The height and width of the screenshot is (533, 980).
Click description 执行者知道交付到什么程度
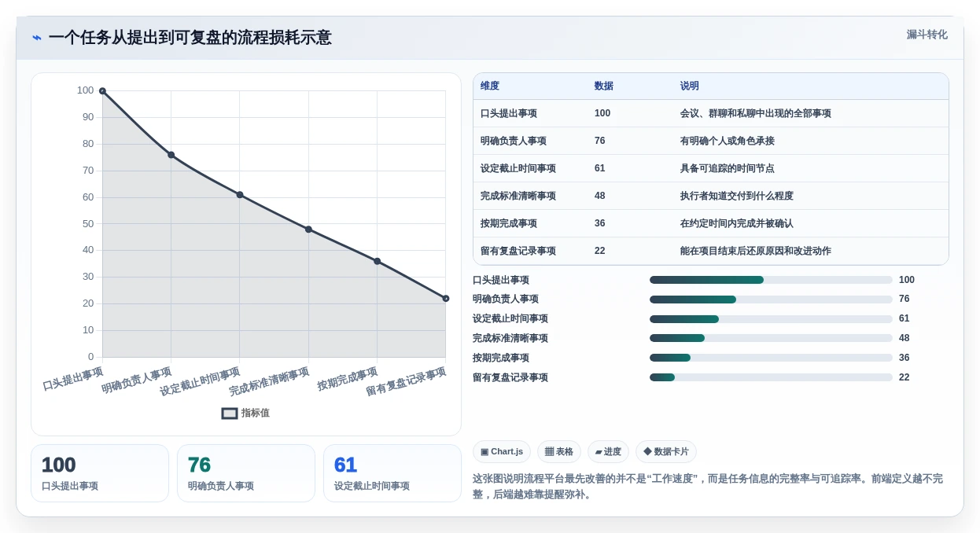737,196
